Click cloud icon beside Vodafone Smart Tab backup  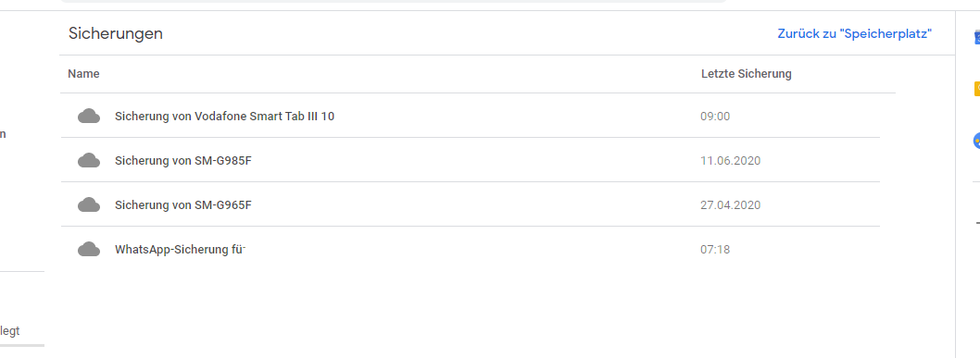coord(89,116)
